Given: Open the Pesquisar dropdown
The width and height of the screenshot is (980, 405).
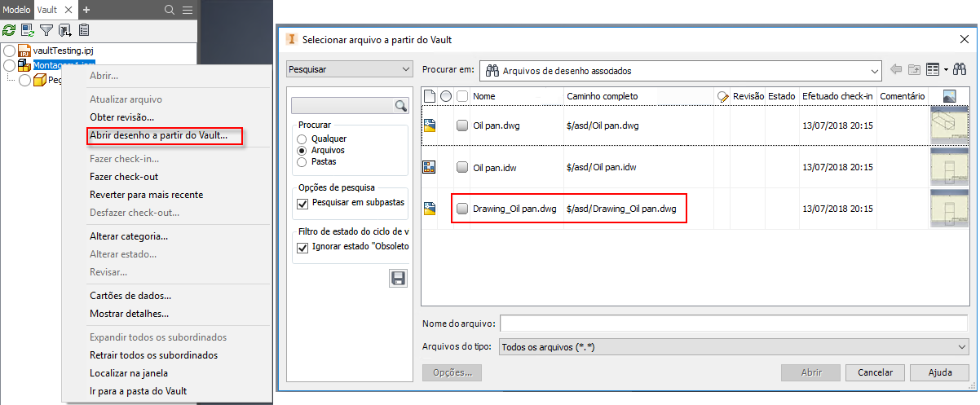Looking at the screenshot, I should (x=351, y=70).
